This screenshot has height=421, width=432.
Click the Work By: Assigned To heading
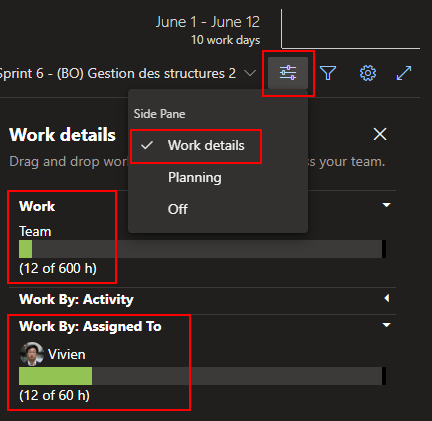[90, 326]
